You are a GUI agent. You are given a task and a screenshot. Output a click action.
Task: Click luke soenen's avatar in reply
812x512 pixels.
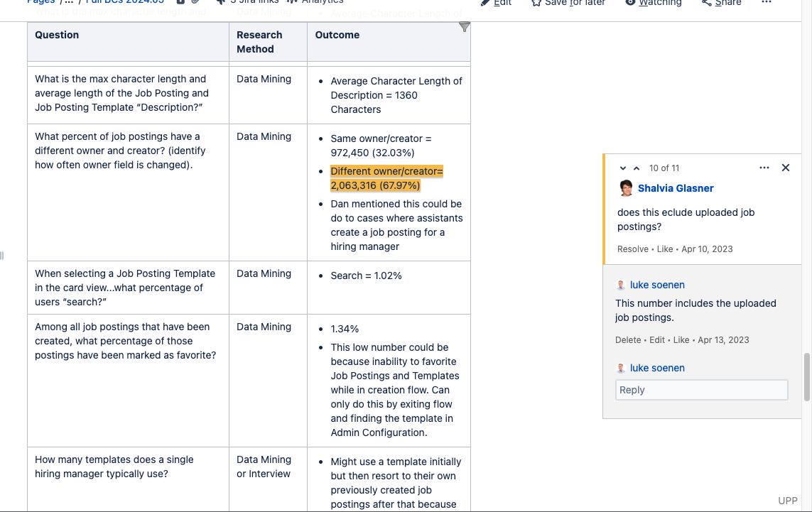pos(620,285)
